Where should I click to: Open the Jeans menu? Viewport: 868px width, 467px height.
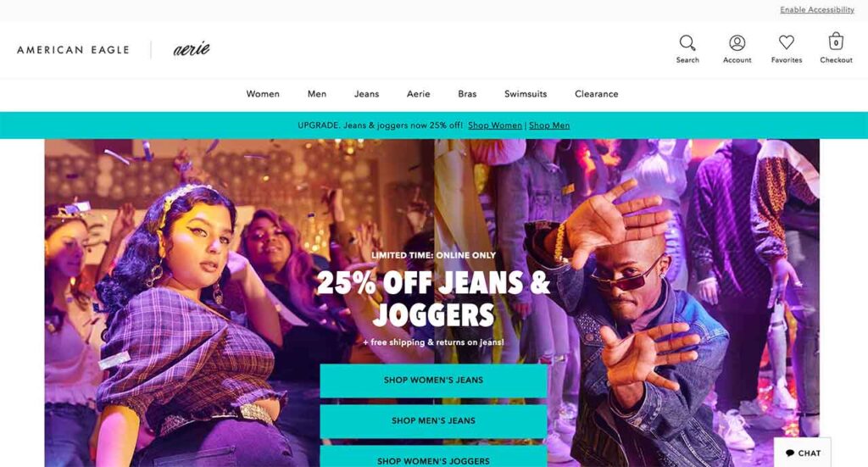coord(366,94)
